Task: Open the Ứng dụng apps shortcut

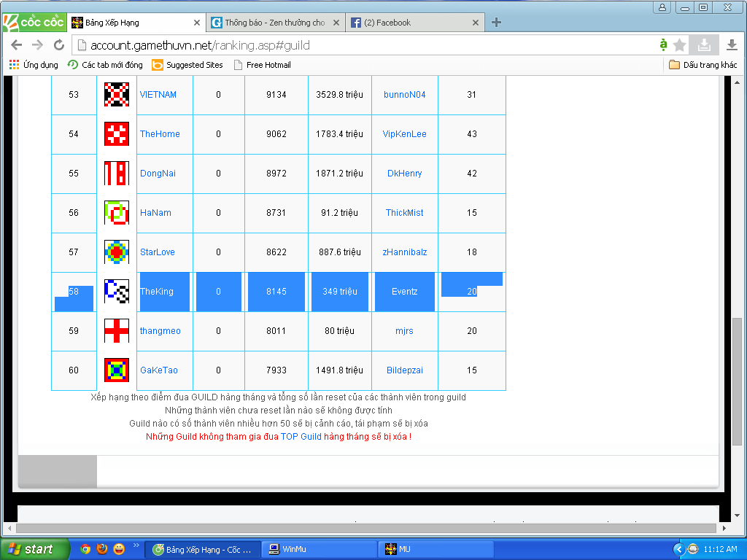Action: pos(34,65)
